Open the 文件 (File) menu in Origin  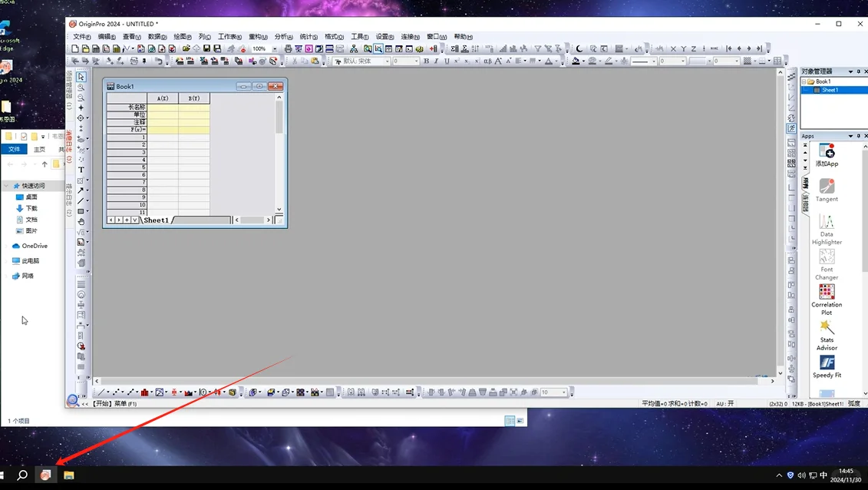(x=82, y=37)
